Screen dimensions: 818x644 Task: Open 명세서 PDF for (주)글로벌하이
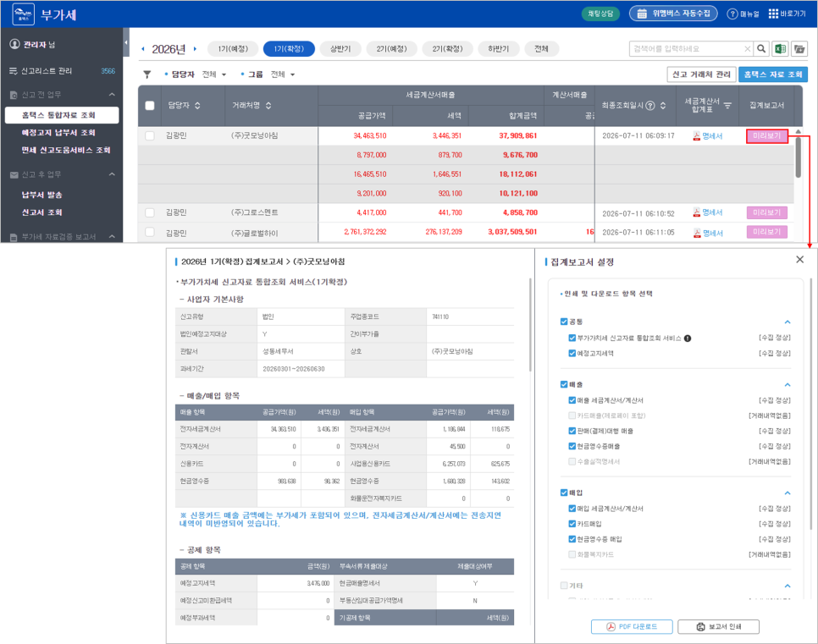(x=707, y=233)
